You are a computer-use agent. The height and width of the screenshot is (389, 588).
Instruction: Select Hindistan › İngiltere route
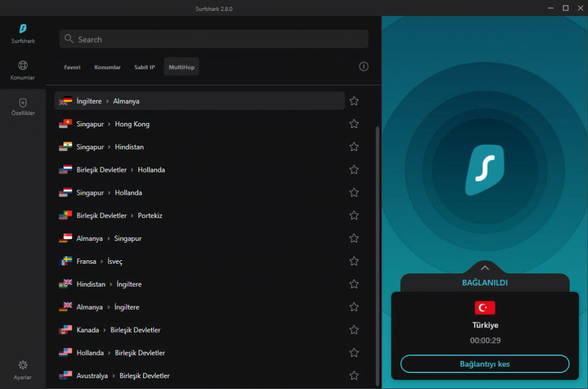199,284
